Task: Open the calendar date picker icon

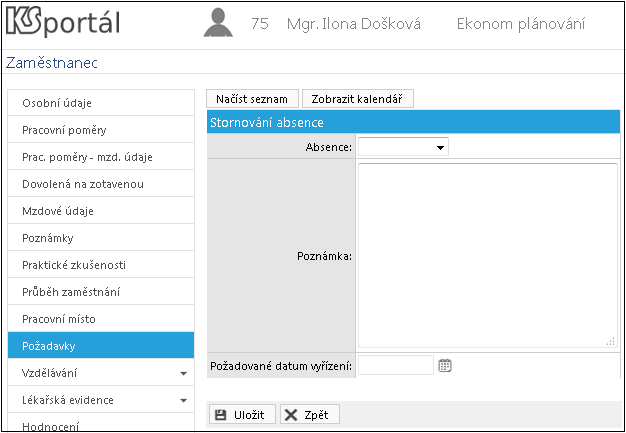Action: pyautogui.click(x=445, y=365)
